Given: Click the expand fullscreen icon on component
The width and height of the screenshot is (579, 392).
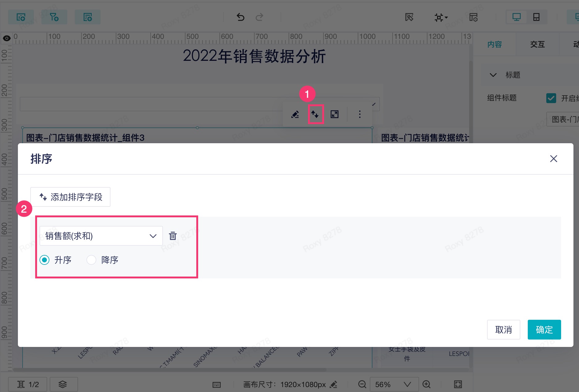Looking at the screenshot, I should (335, 114).
